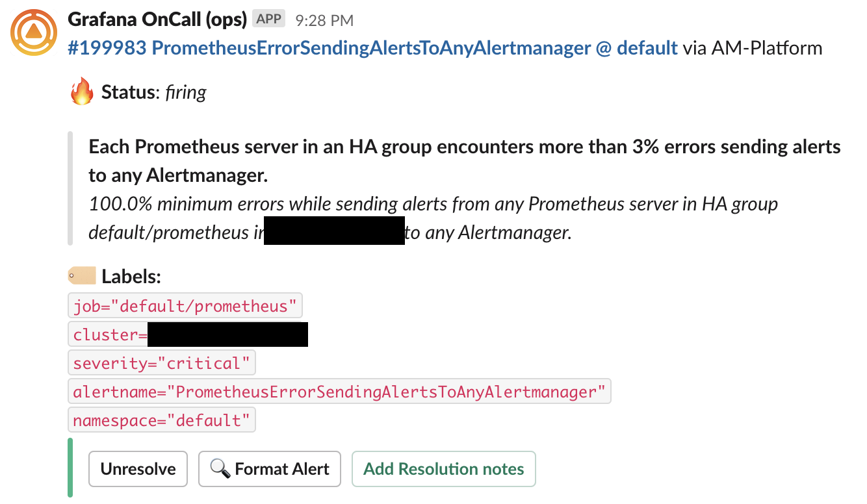Select the alertname= label chip

pos(339,392)
